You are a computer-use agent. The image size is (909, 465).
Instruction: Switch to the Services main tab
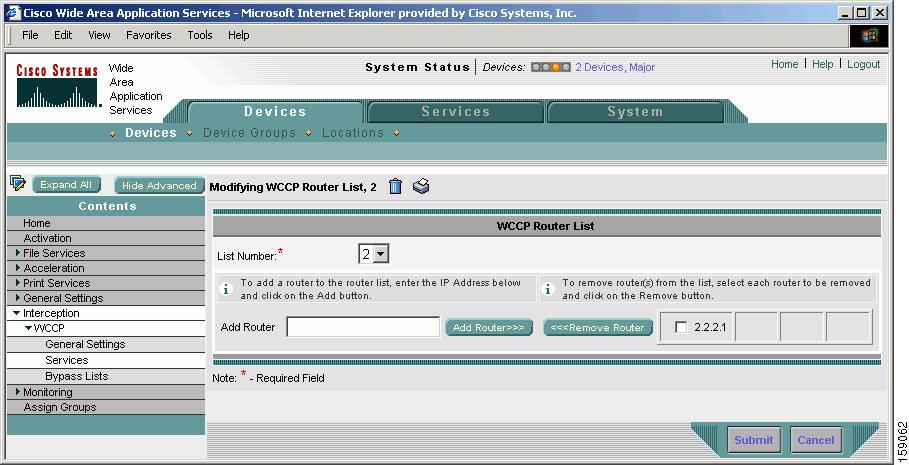point(456,112)
